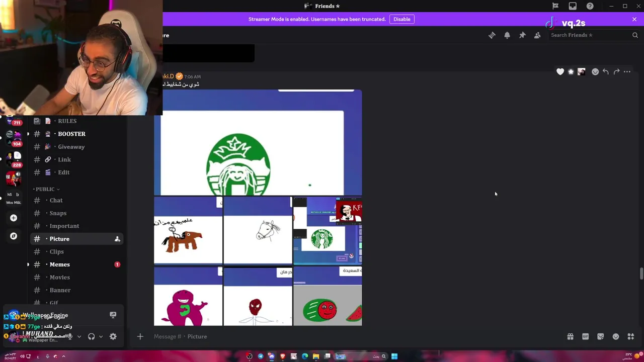Reply to the message with arrow icon

tap(606, 72)
